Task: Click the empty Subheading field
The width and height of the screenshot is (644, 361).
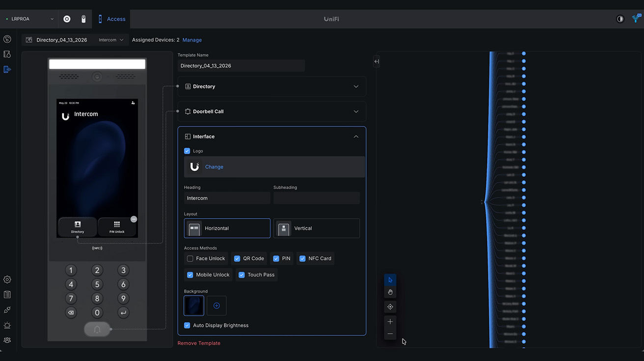Action: point(317,198)
